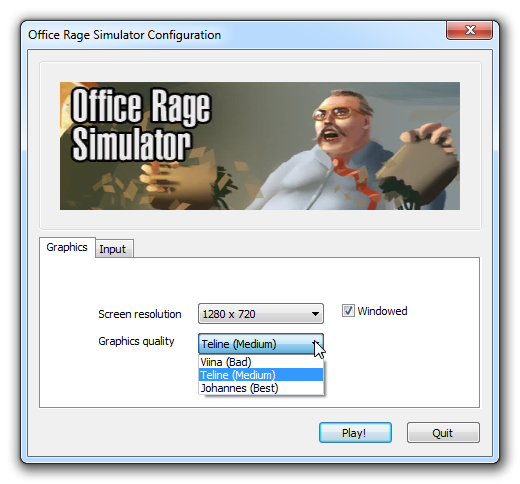The width and height of the screenshot is (520, 484).
Task: Start the game with the Play! button
Action: point(355,433)
